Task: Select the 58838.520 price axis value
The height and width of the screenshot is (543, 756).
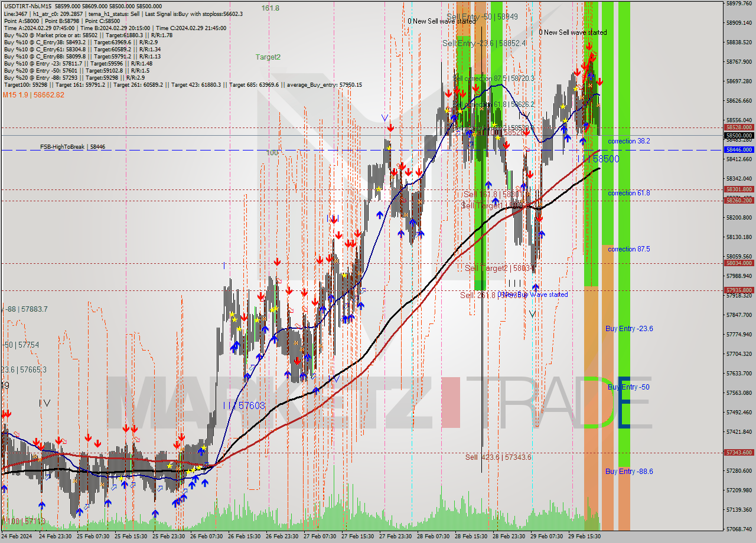Action: click(x=739, y=42)
